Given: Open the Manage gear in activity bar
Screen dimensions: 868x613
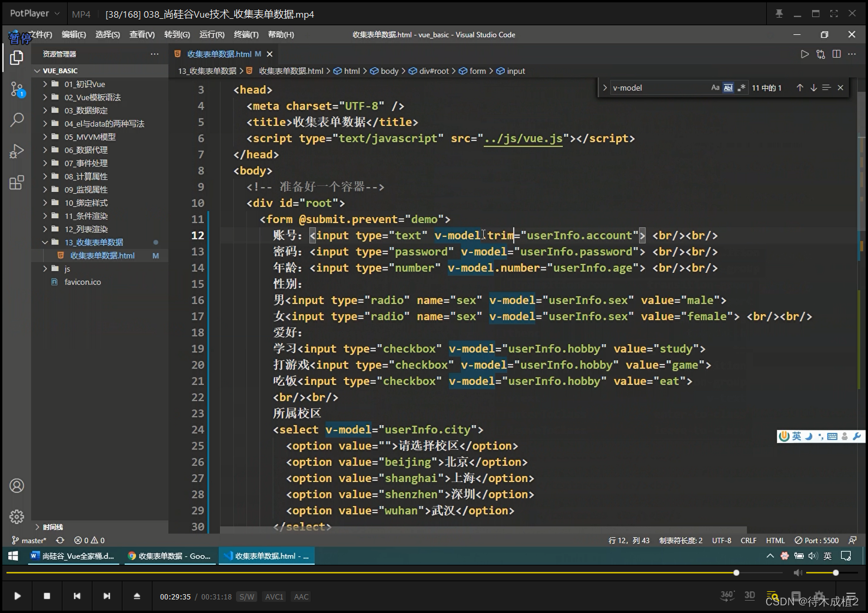Looking at the screenshot, I should [x=16, y=517].
